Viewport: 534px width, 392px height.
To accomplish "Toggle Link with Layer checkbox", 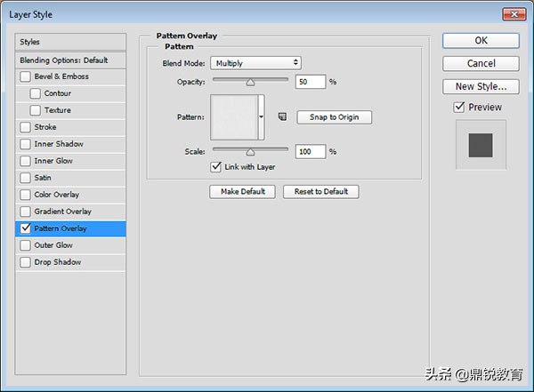I will tap(216, 167).
